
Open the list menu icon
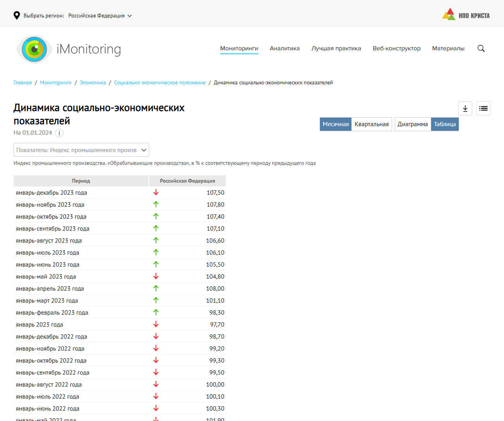(x=483, y=108)
